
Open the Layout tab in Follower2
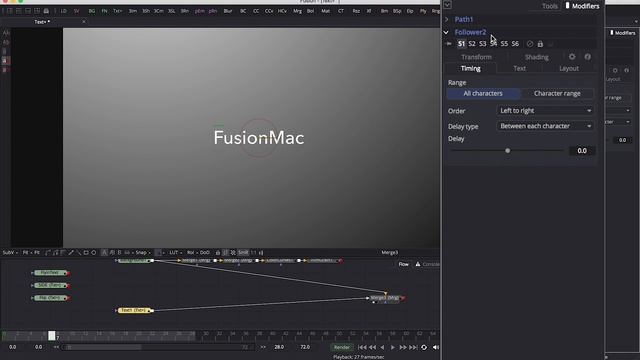569,69
